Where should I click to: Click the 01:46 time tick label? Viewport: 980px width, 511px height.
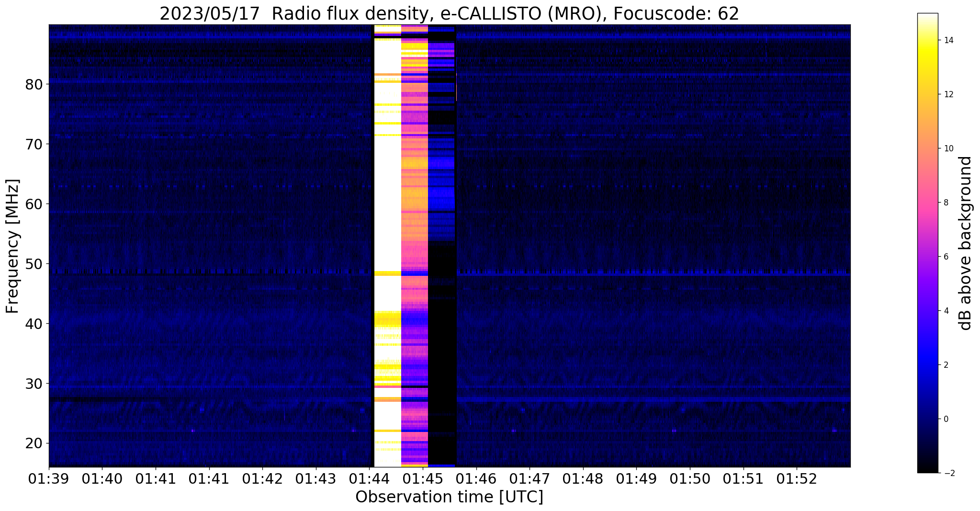coord(476,478)
